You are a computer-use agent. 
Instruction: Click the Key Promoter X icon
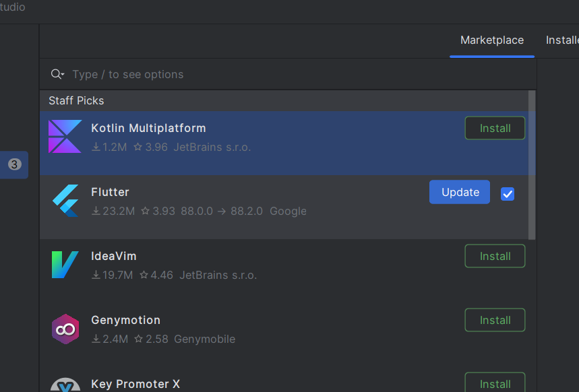tap(65, 385)
